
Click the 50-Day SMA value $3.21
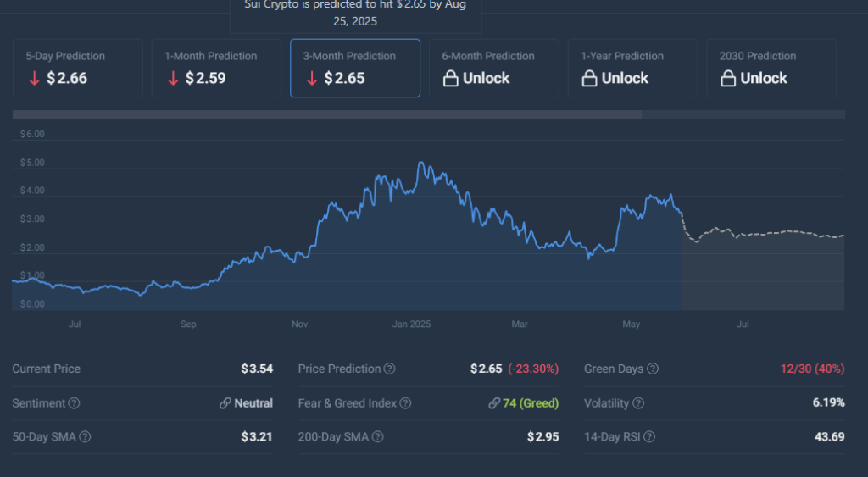[257, 436]
